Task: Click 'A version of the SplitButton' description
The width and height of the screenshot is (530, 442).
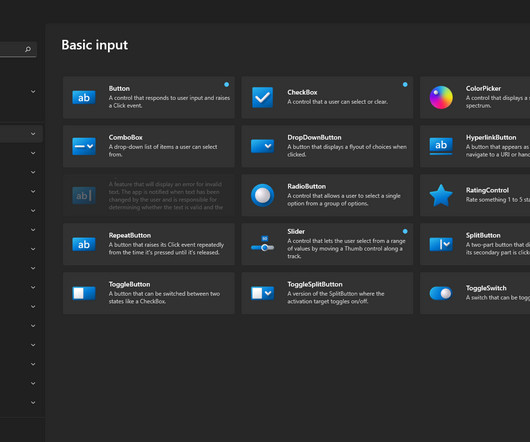Action: (x=336, y=298)
